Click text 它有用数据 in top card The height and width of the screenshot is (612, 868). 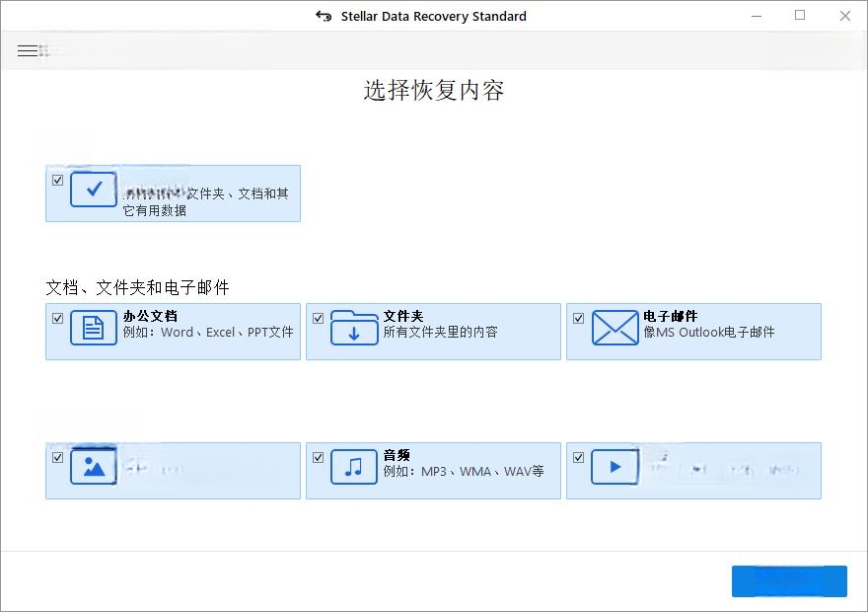[155, 211]
